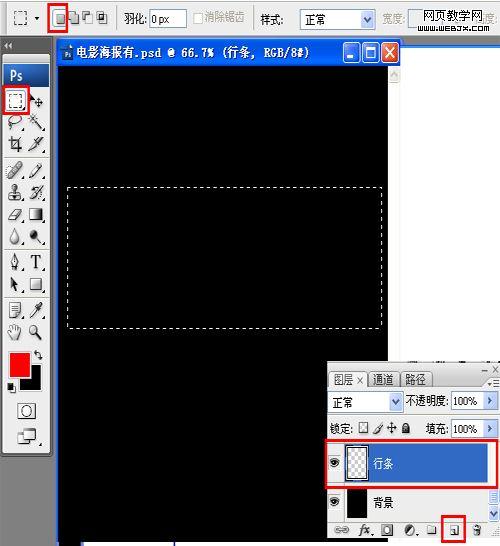
Task: Toggle lock position
Action: tap(392, 428)
